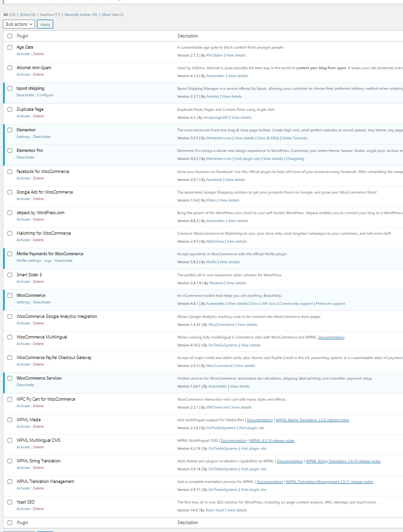Viewport: 403px width, 532px height.
Task: Activate the Smart Slider 3 plugin
Action: point(23,281)
